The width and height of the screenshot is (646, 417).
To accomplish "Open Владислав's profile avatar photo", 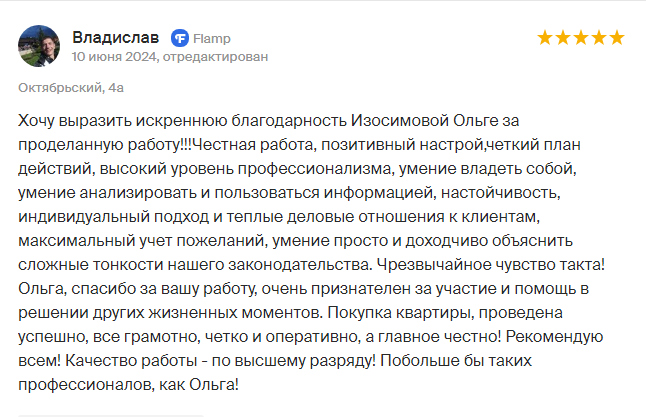I will 39,46.
